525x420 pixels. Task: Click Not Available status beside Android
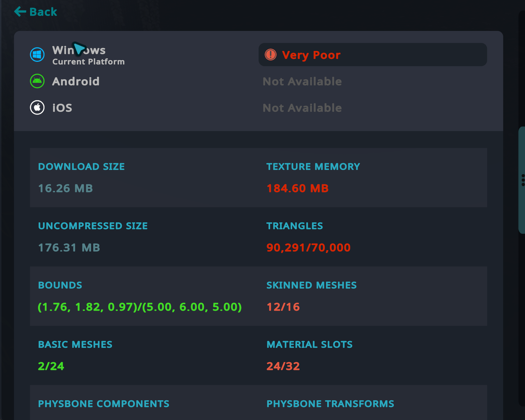pos(302,81)
